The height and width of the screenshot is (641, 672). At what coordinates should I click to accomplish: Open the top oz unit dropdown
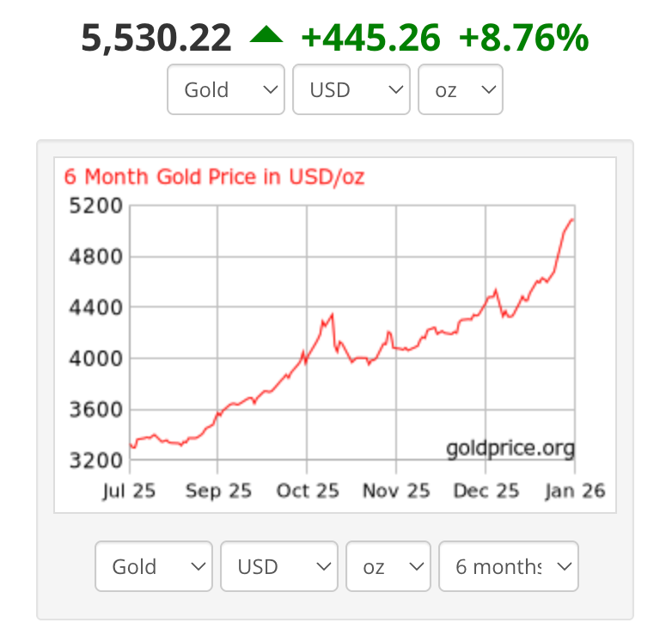click(x=460, y=89)
